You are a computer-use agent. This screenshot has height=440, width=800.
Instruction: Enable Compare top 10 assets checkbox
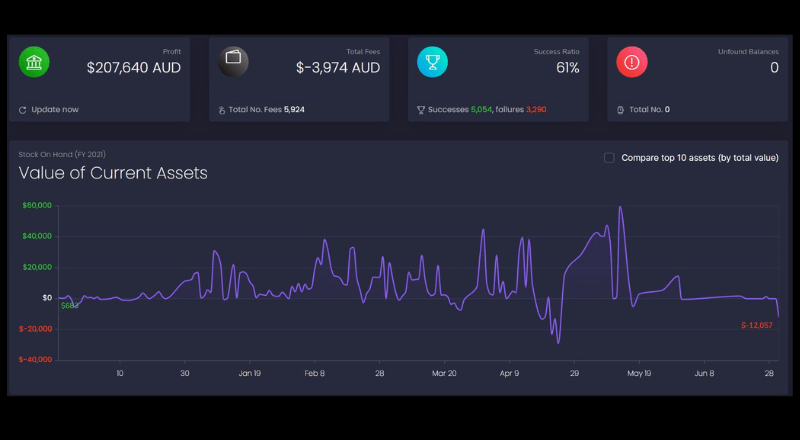pyautogui.click(x=609, y=158)
